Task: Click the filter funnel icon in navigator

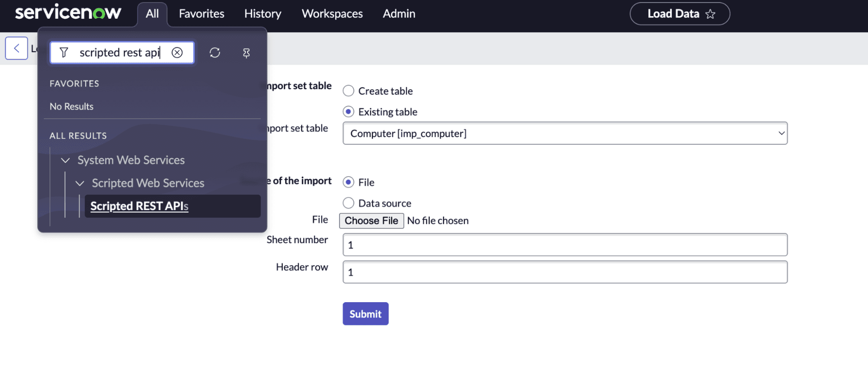Action: tap(64, 53)
